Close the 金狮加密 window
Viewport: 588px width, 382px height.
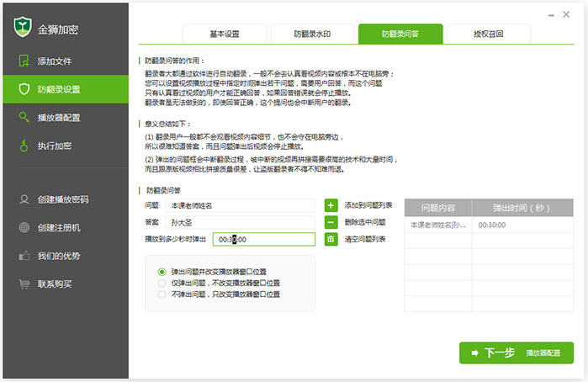pos(566,14)
